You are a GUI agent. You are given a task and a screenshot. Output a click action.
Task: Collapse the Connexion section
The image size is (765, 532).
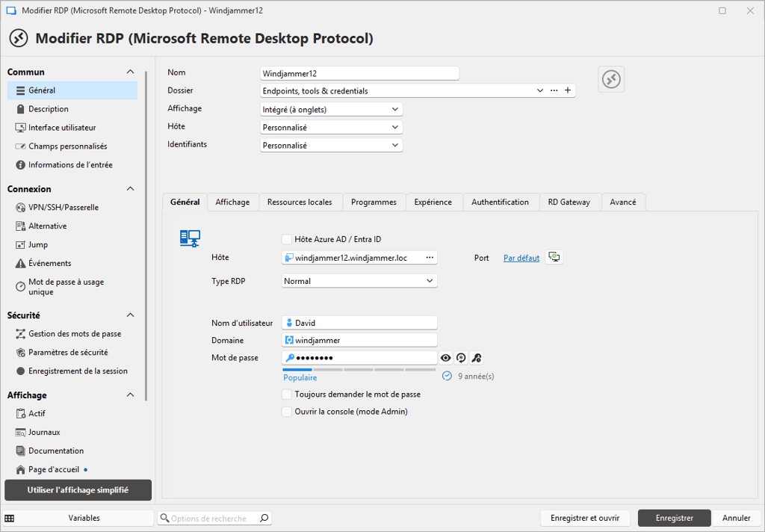tap(130, 188)
